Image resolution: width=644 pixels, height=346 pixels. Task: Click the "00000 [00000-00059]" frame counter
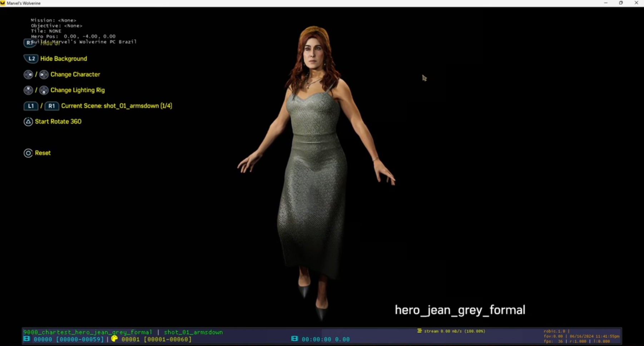pyautogui.click(x=69, y=339)
